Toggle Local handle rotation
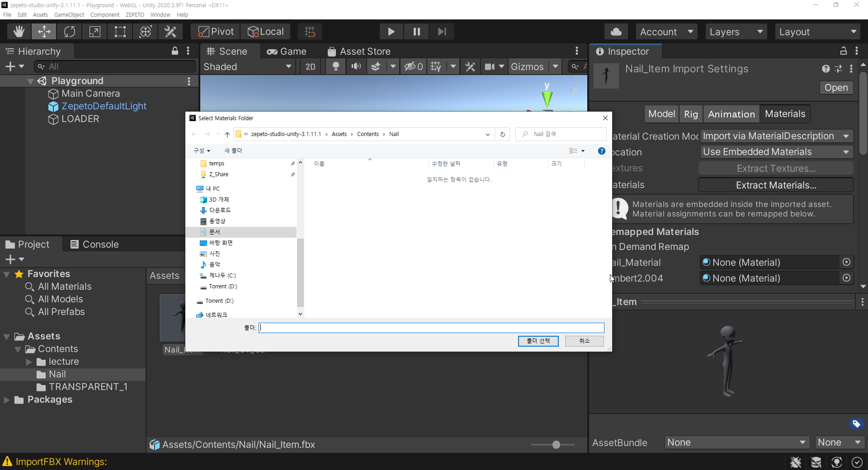The height and width of the screenshot is (470, 868). pos(265,32)
